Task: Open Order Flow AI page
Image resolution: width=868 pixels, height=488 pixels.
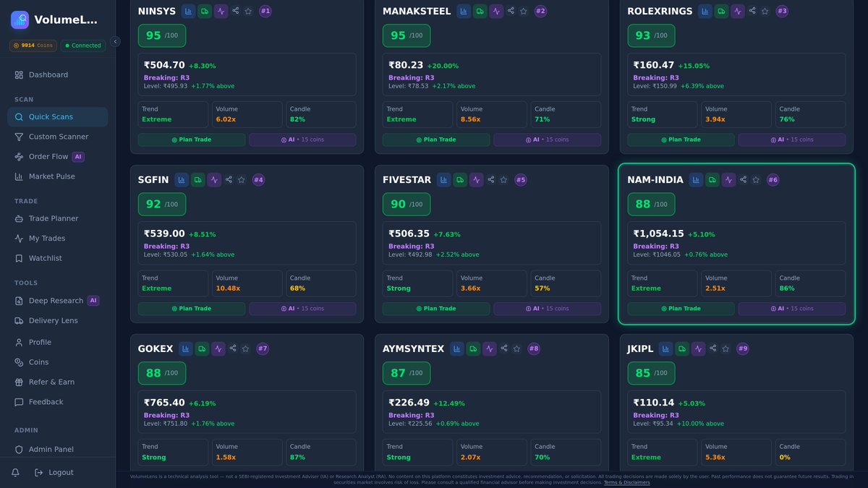Action: (x=58, y=157)
